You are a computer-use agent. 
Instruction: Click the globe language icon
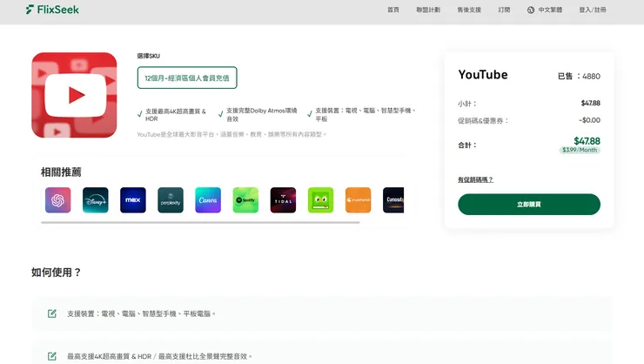tap(531, 10)
